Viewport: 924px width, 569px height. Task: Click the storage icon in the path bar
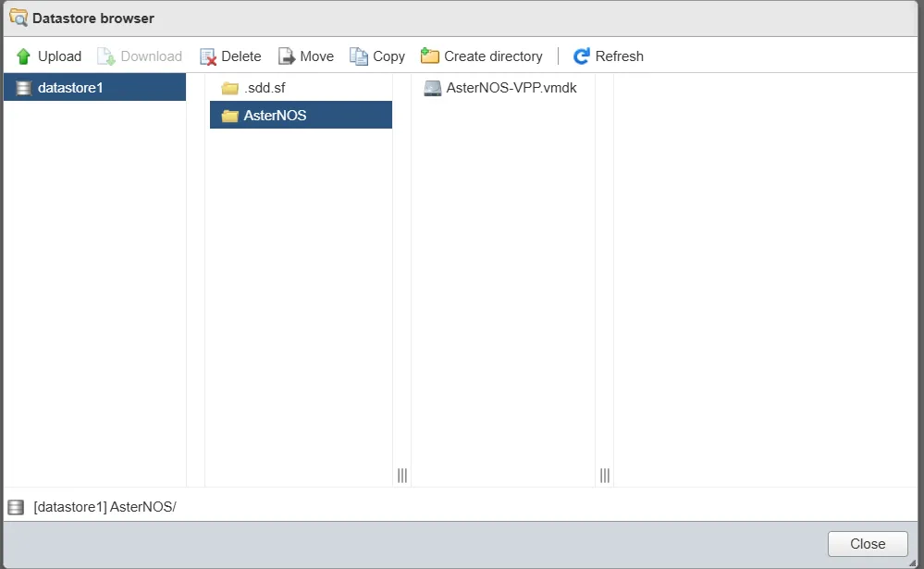[16, 507]
